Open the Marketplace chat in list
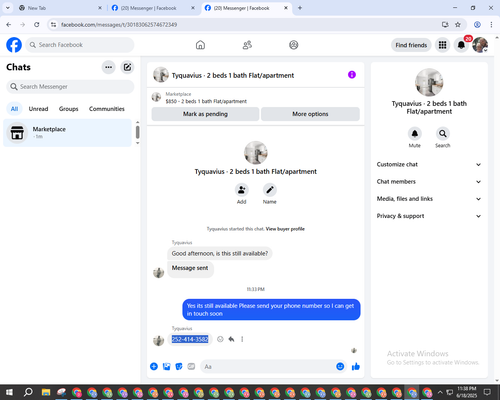 coord(68,133)
